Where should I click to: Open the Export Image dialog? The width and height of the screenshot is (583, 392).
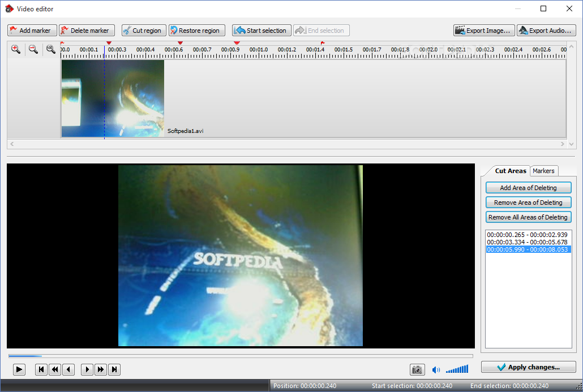pyautogui.click(x=484, y=31)
